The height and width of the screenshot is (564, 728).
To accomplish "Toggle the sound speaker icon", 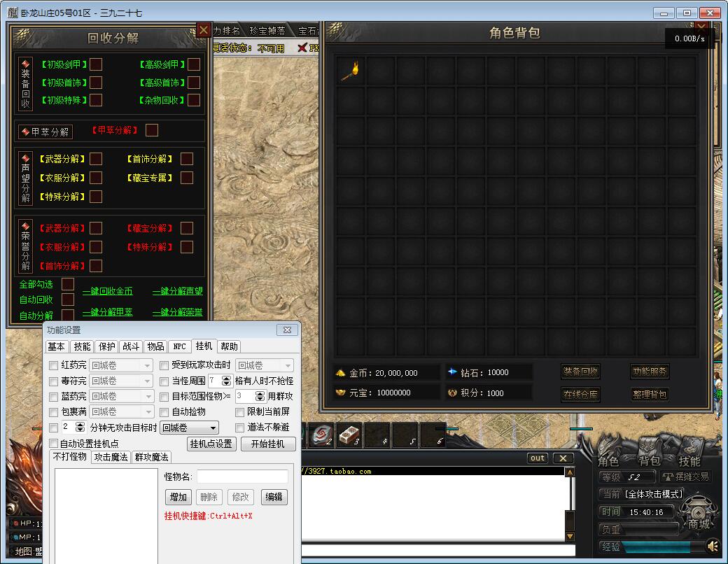I will point(713,546).
